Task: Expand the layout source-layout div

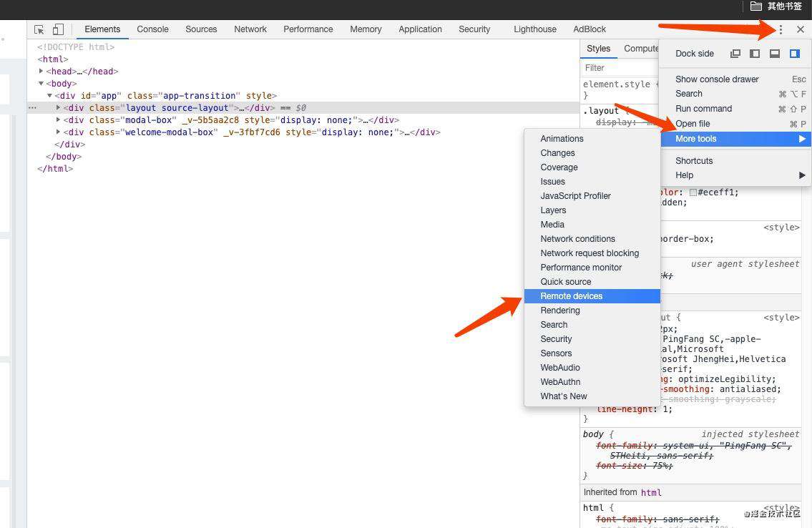Action: click(x=58, y=107)
